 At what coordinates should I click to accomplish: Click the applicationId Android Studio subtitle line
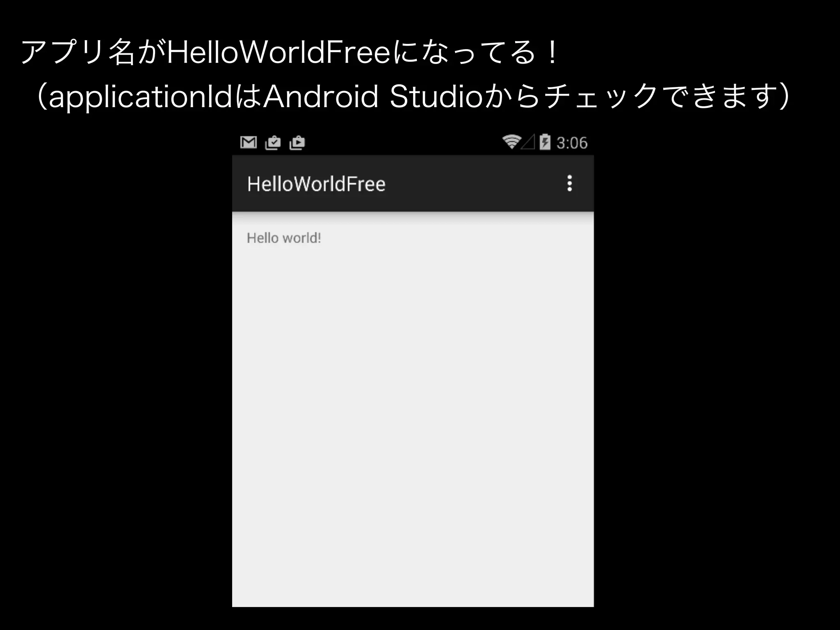point(413,97)
